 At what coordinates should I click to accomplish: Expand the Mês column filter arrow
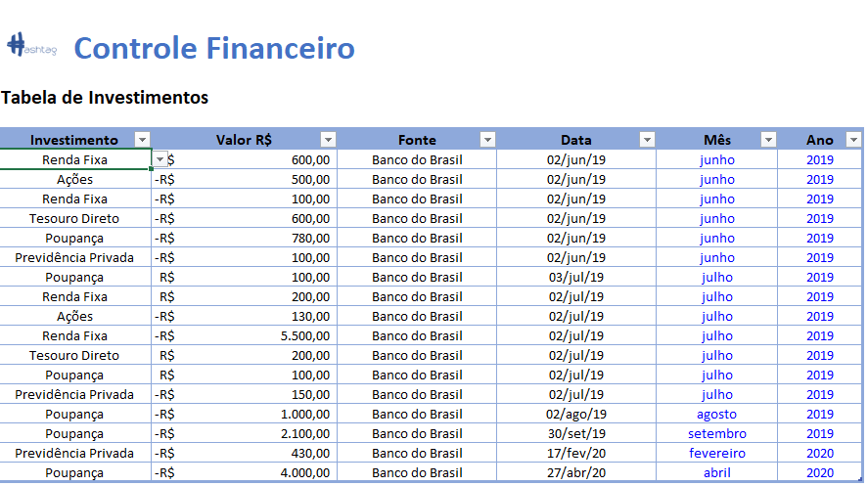[x=768, y=140]
